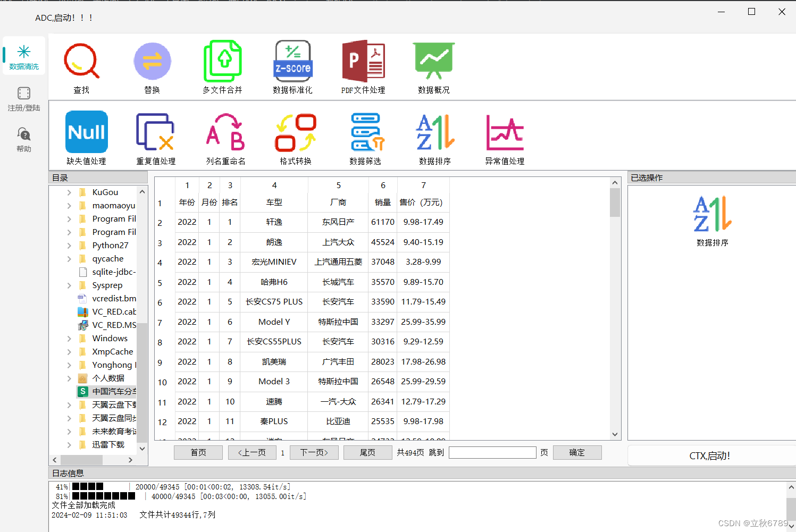The height and width of the screenshot is (532, 796).
Task: Expand the Windows folder in the directory tree
Action: click(69, 338)
